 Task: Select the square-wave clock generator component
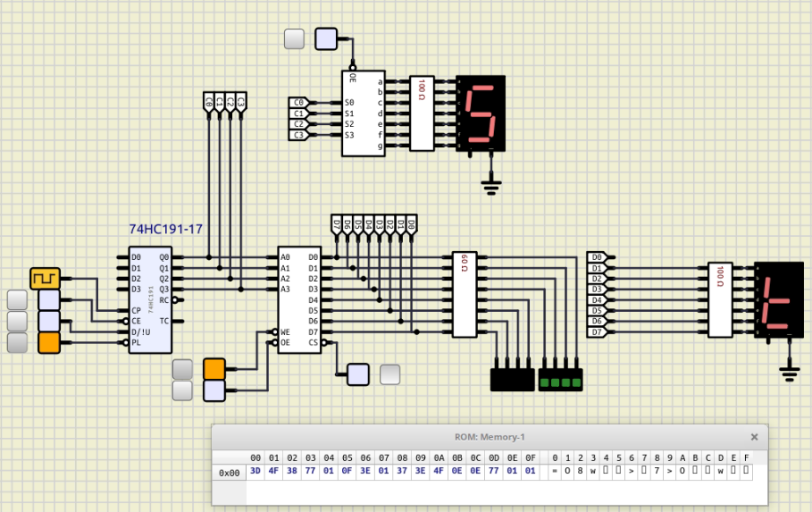coord(45,279)
